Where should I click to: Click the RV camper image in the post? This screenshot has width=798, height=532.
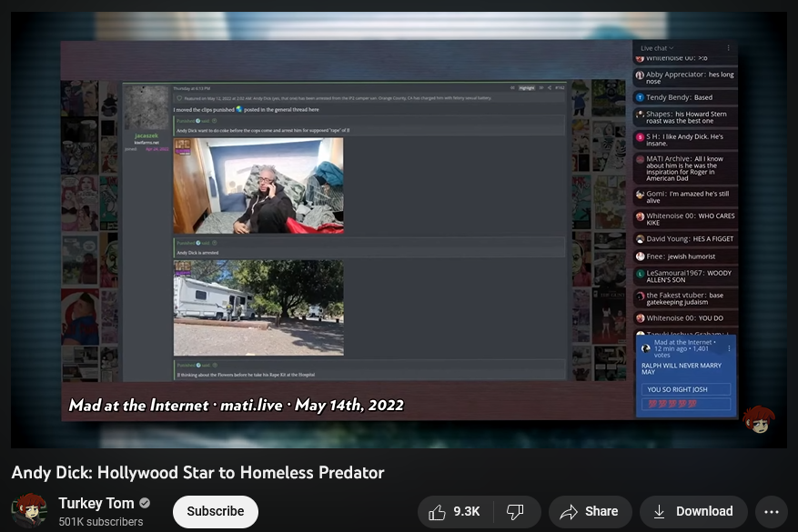click(x=258, y=307)
